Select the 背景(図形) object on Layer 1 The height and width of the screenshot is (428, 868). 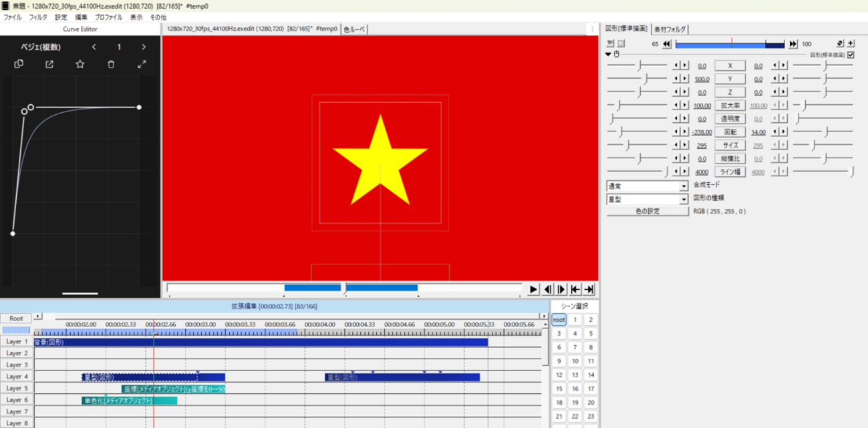(261, 342)
